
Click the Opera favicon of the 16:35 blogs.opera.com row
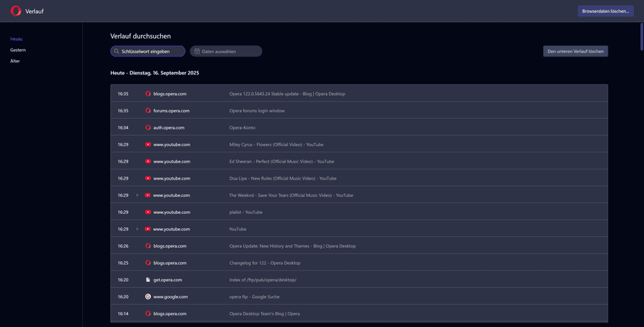(148, 94)
